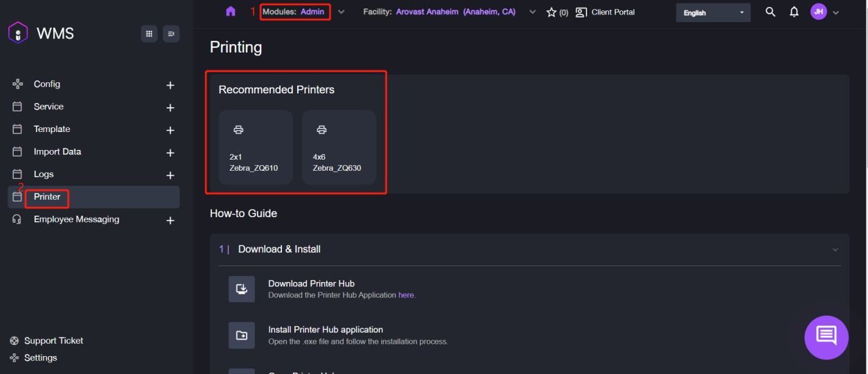868x374 pixels.
Task: Open the purple chat bubble widget
Action: pos(826,337)
